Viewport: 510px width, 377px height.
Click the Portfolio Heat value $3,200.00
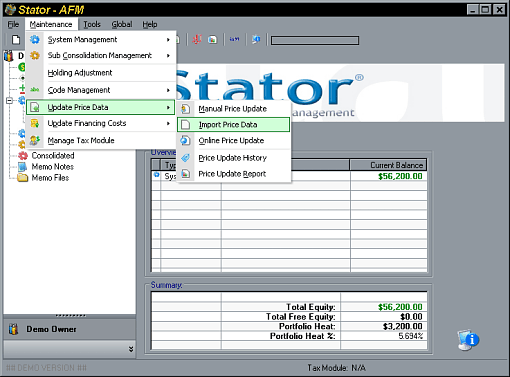[x=402, y=326]
